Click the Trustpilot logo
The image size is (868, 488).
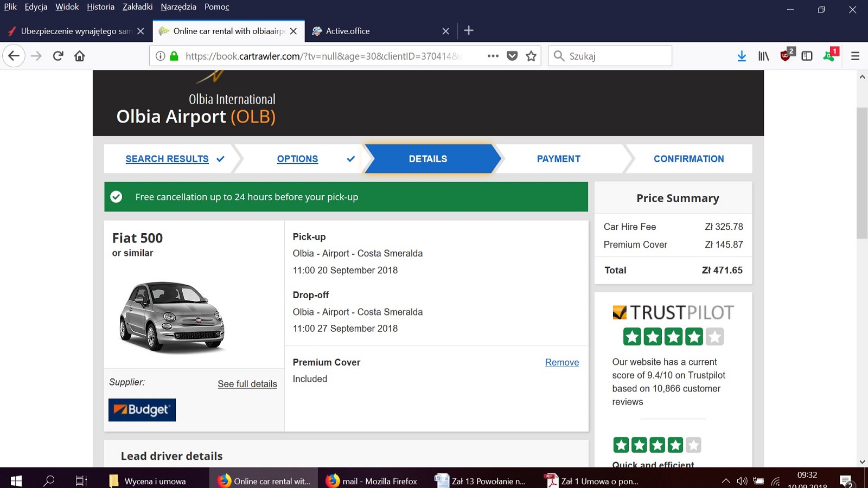tap(673, 313)
